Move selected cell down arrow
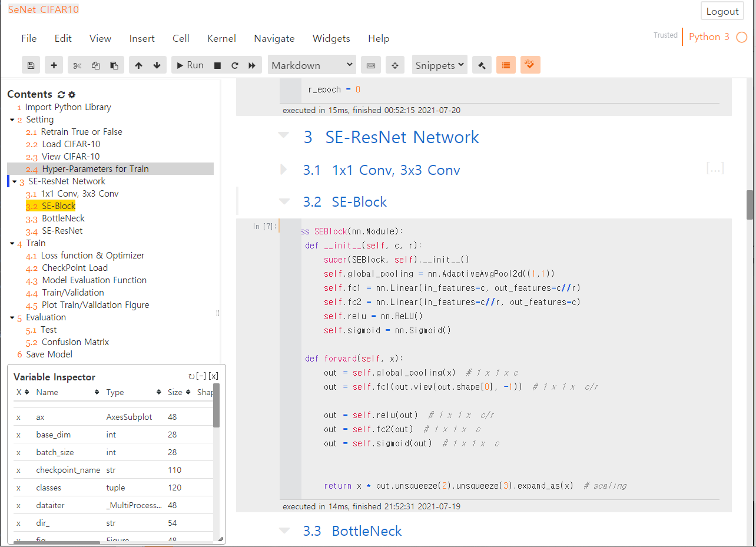 [x=157, y=65]
